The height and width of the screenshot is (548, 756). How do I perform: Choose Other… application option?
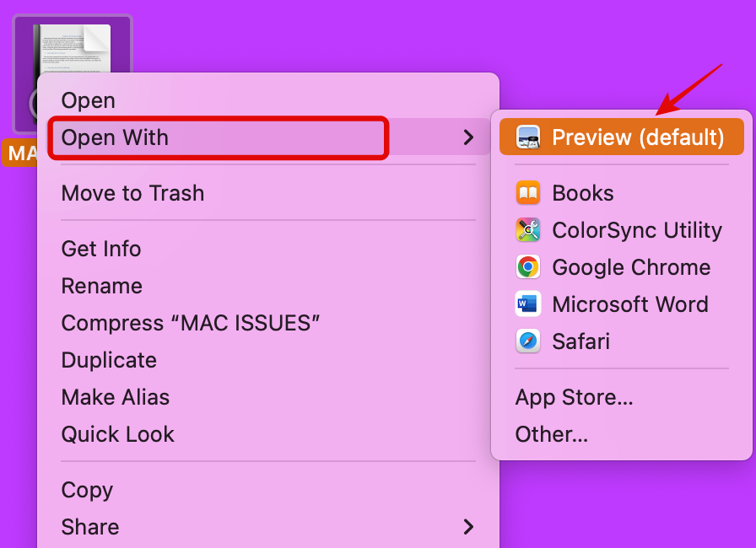(x=551, y=434)
